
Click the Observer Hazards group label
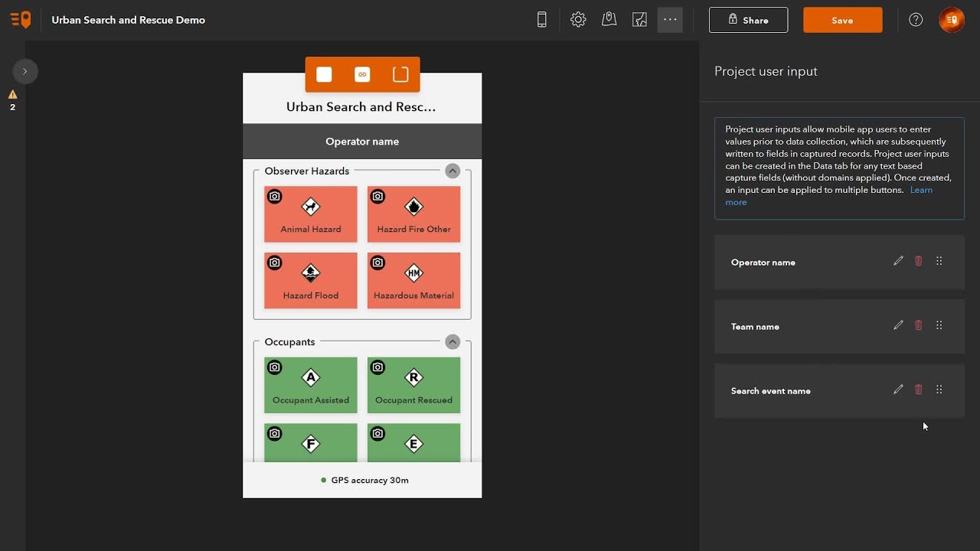[x=307, y=171]
